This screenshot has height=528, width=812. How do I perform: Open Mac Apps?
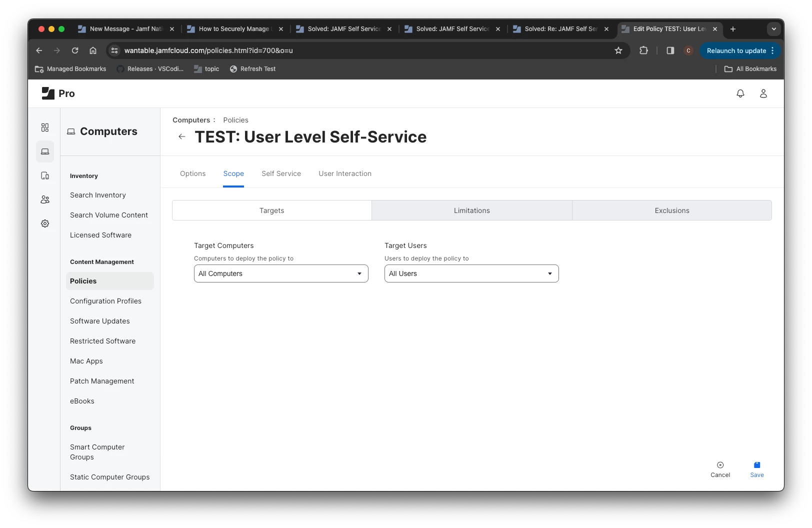click(x=86, y=361)
